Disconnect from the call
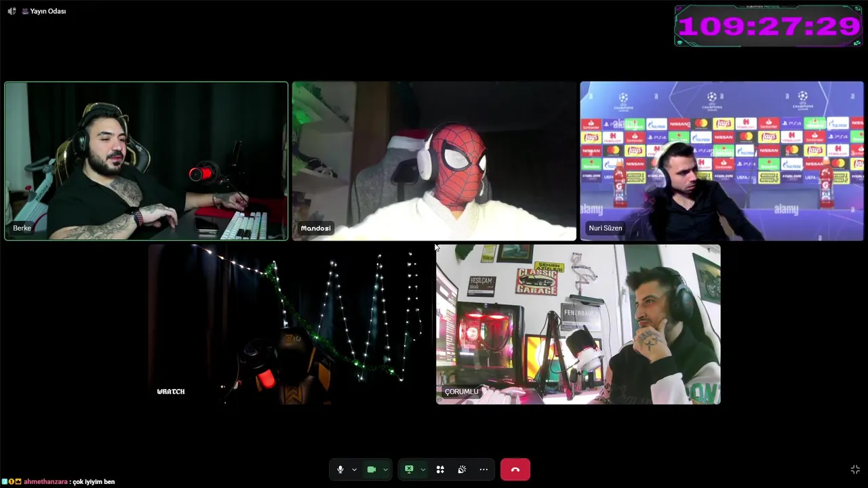This screenshot has height=488, width=868. click(515, 470)
